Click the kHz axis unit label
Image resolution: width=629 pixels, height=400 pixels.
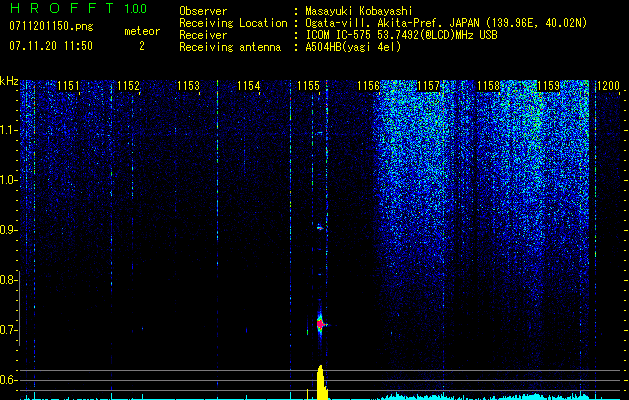[x=9, y=81]
